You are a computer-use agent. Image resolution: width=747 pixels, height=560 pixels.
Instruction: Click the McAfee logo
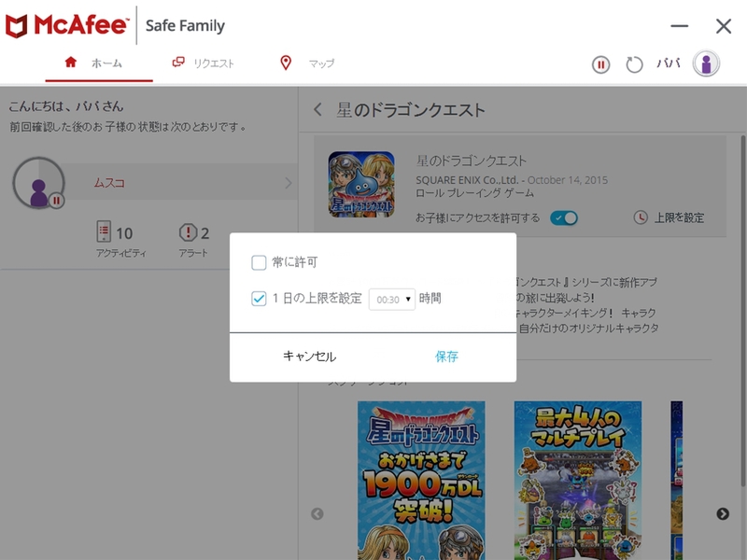[x=67, y=25]
